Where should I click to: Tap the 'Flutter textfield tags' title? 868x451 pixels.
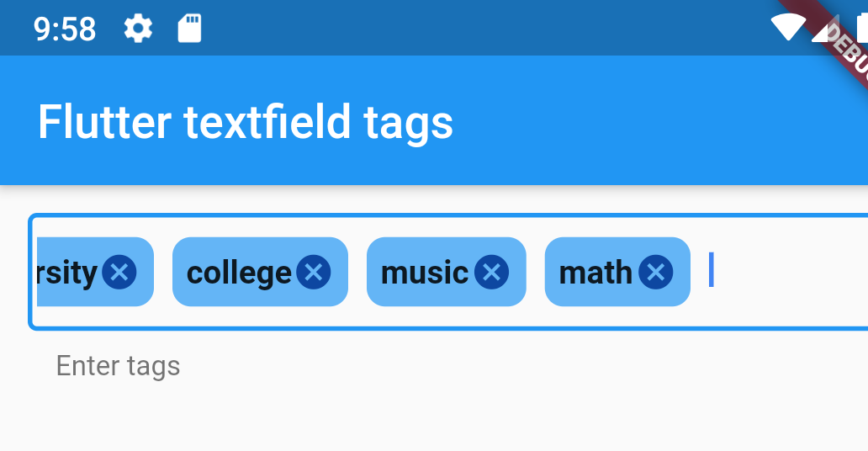(246, 123)
